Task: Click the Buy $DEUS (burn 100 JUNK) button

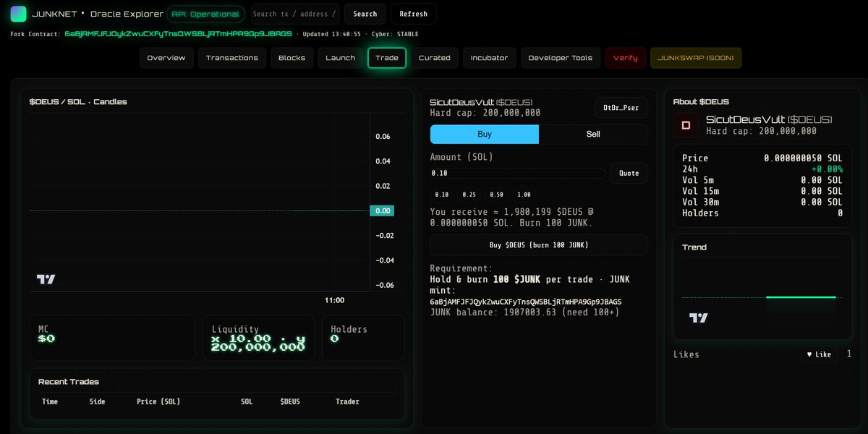Action: (x=538, y=244)
